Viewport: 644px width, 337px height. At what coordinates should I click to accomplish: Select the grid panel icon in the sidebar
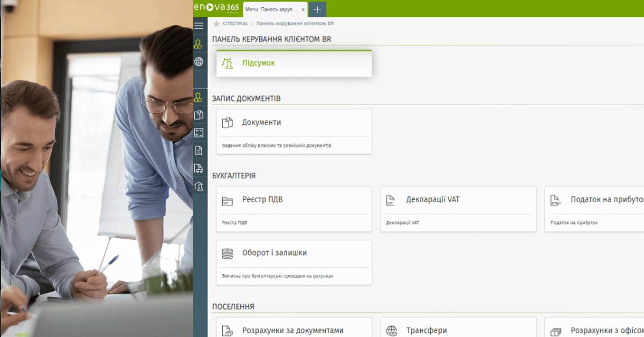(x=199, y=132)
